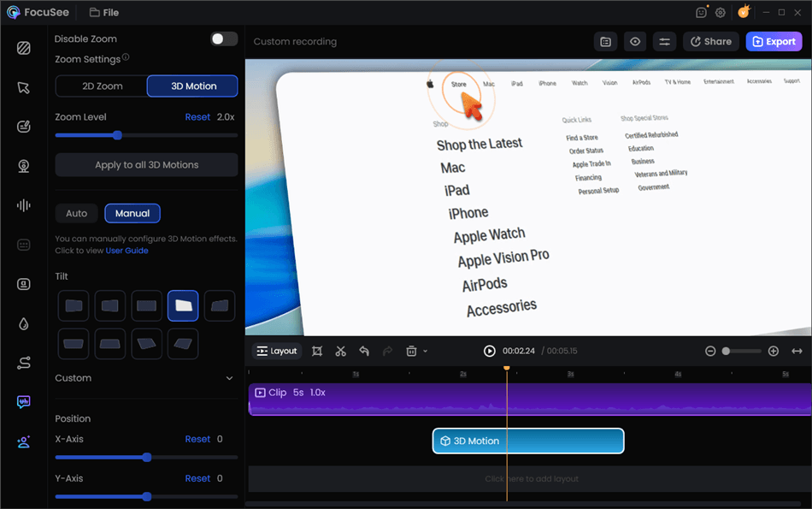Reset the Zoom Level
The height and width of the screenshot is (509, 812).
(197, 117)
